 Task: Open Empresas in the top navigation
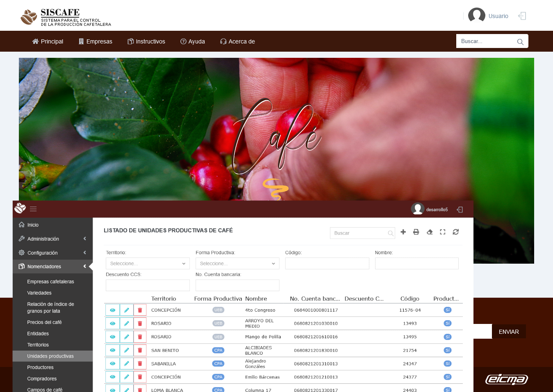point(96,41)
